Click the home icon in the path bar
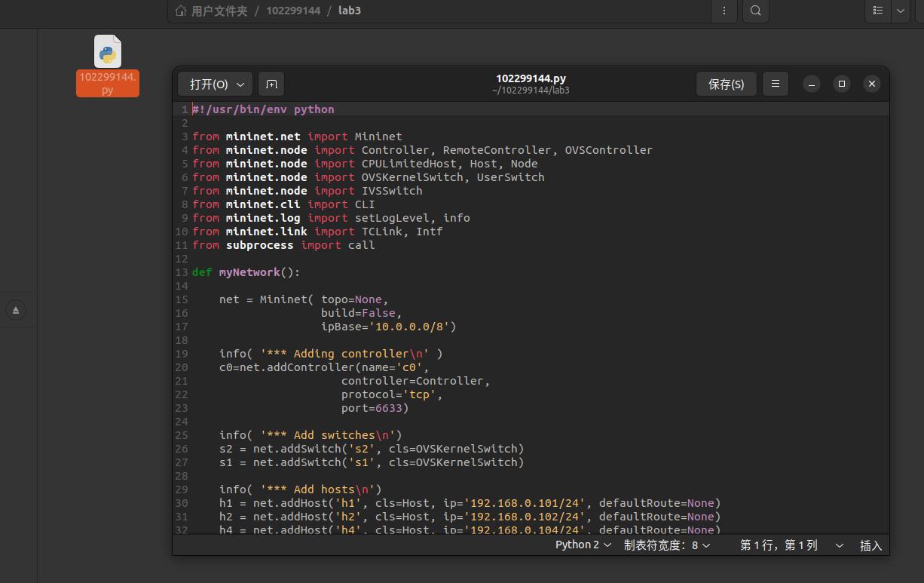Screen dimensions: 924x583 pos(181,11)
